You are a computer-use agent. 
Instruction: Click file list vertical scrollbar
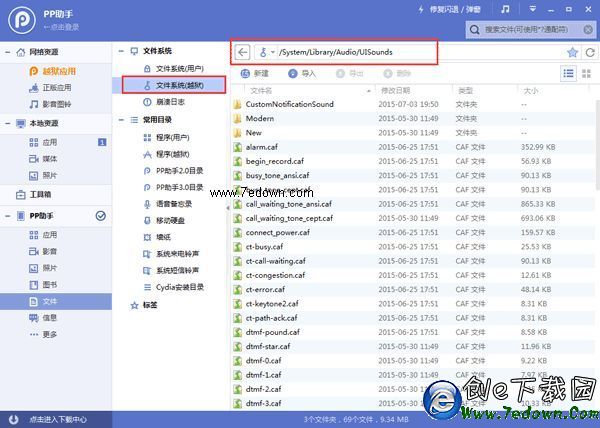pyautogui.click(x=598, y=145)
